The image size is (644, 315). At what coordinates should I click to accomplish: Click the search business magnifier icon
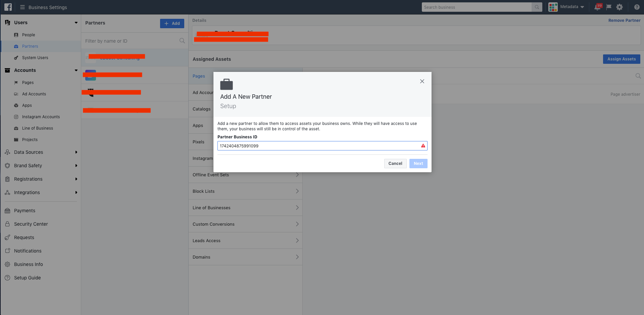[537, 7]
